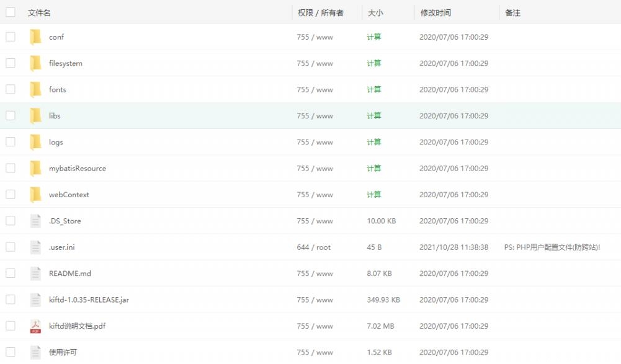Image resolution: width=621 pixels, height=364 pixels.
Task: Click the 7.02 MB size value
Action: tap(380, 326)
